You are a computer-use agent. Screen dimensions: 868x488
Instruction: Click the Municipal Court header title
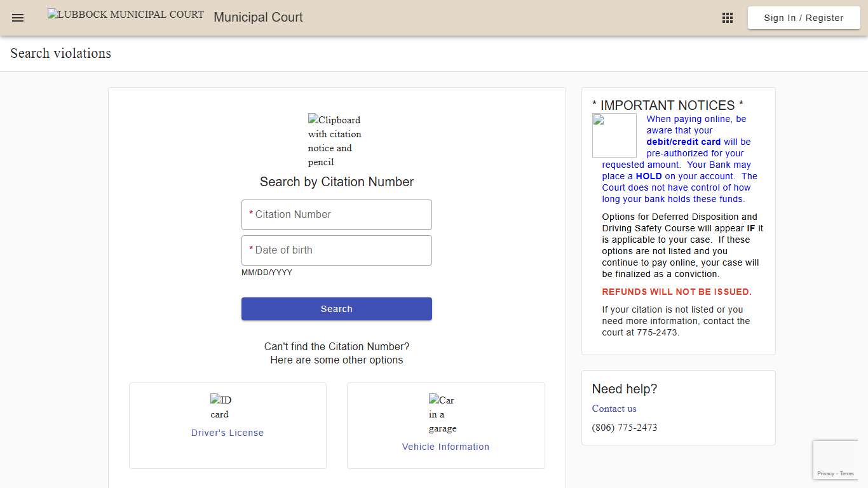tap(258, 17)
